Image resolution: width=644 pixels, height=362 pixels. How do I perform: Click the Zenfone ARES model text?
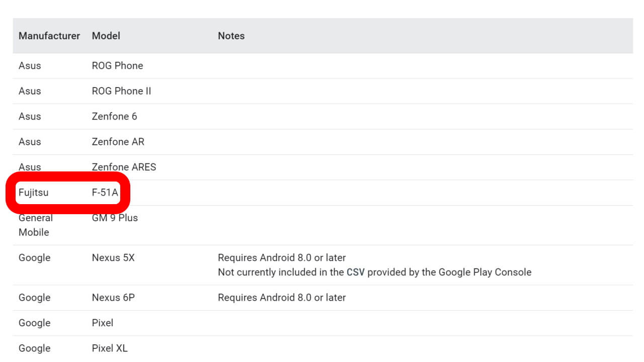[x=124, y=167]
